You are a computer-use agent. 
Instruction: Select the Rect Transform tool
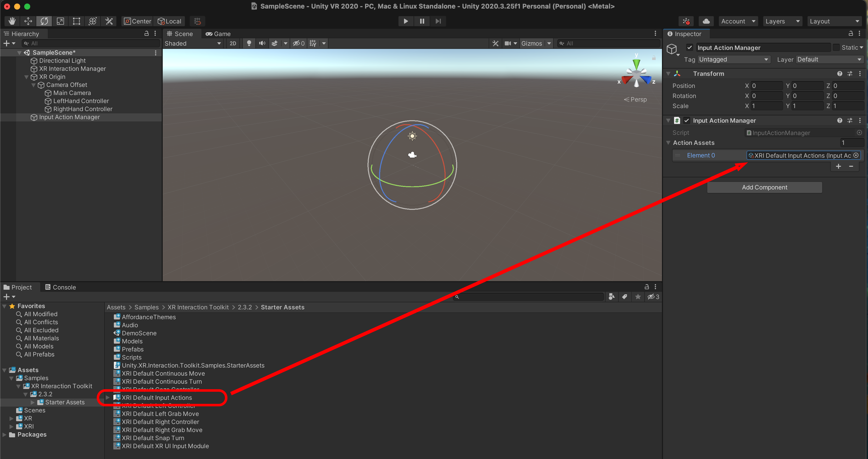[77, 21]
